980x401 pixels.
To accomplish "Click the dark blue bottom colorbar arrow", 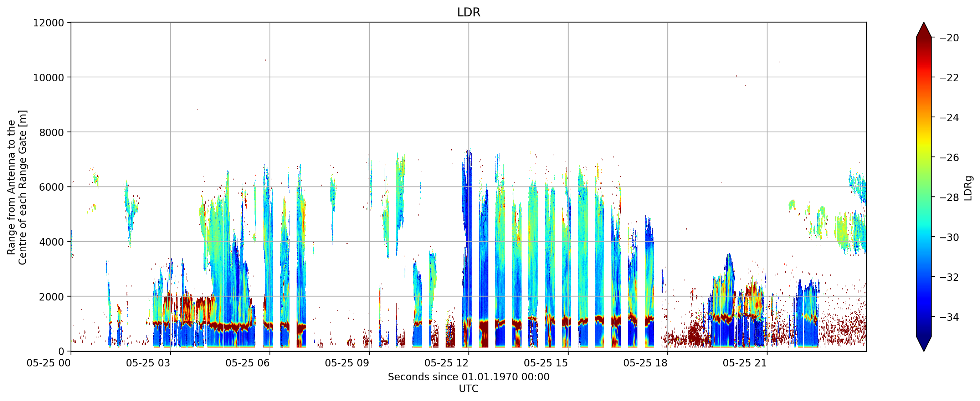I will (924, 344).
